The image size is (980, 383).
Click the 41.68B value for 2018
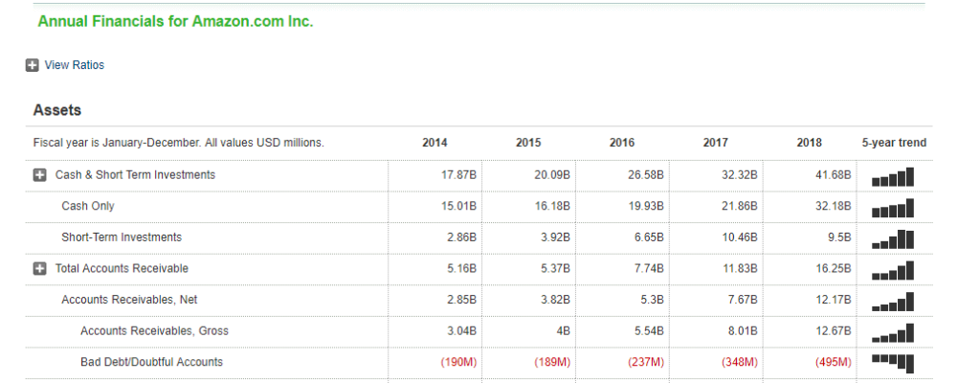834,175
